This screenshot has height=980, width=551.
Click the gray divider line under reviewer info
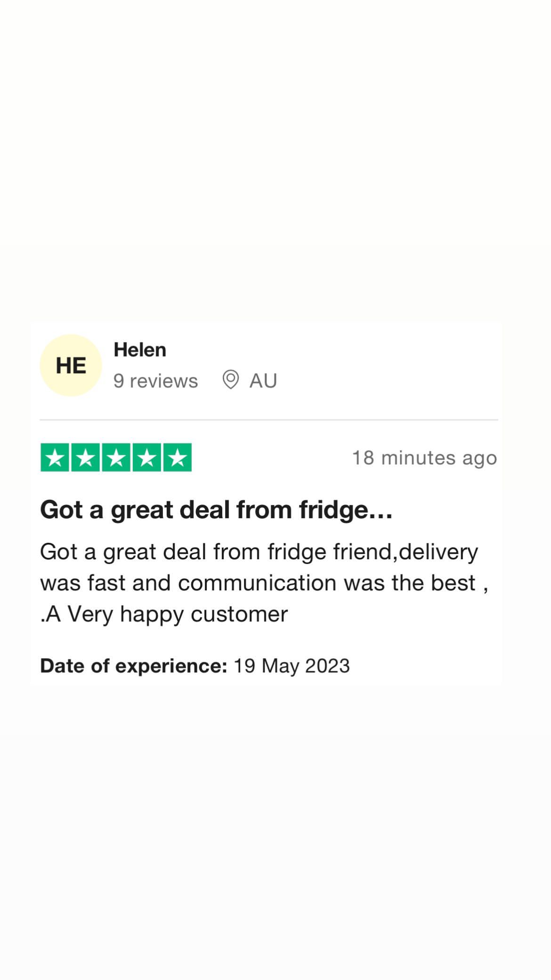269,419
